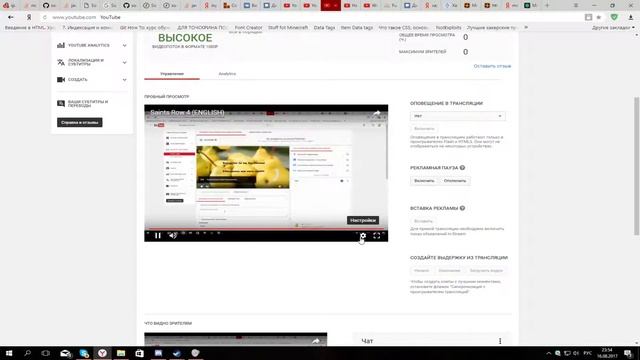Screen dimensions: 640x360
Task: Click the camera icon beside Создать
Action: point(61,80)
